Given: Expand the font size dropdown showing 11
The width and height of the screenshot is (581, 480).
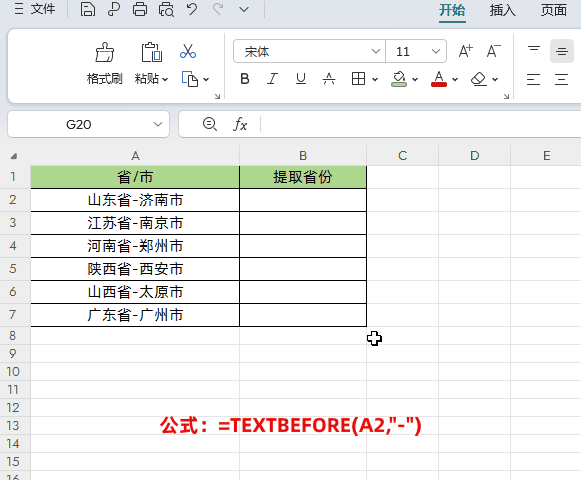Looking at the screenshot, I should point(436,51).
